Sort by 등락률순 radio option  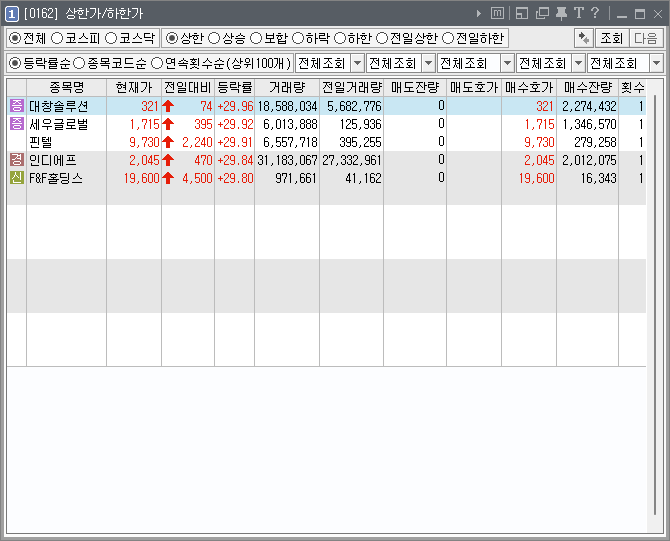15,63
